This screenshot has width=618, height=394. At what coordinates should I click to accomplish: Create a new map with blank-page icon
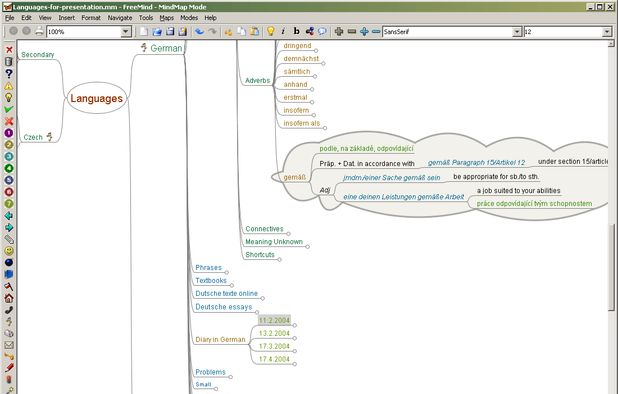point(144,31)
